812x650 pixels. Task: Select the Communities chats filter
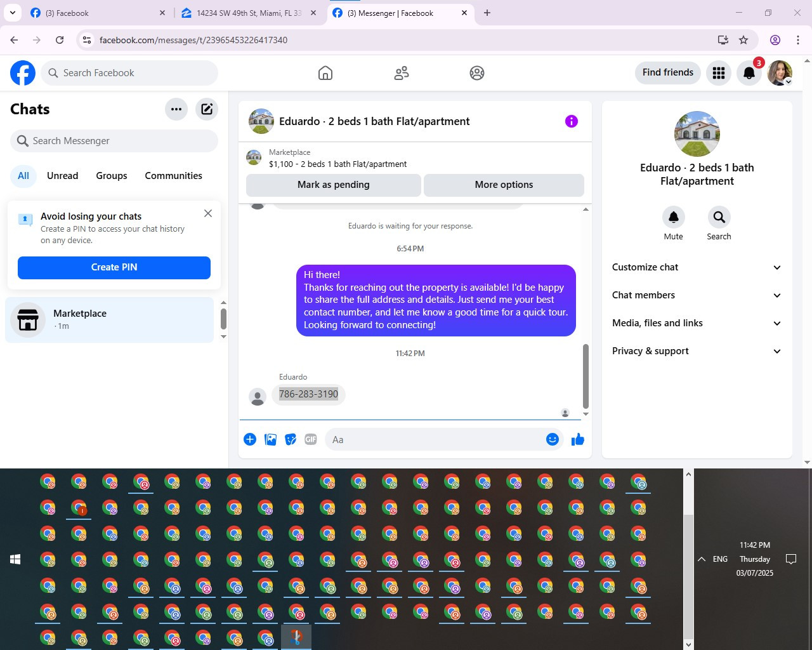[174, 176]
